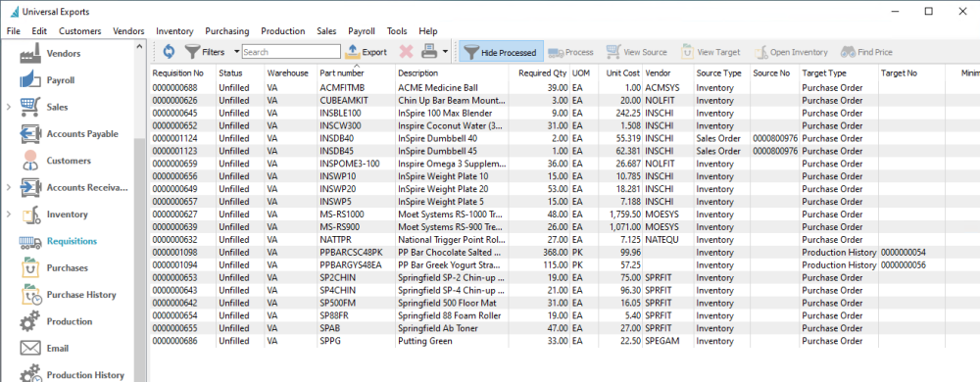Open the Vendors menu
The height and width of the screenshot is (382, 980).
click(128, 31)
